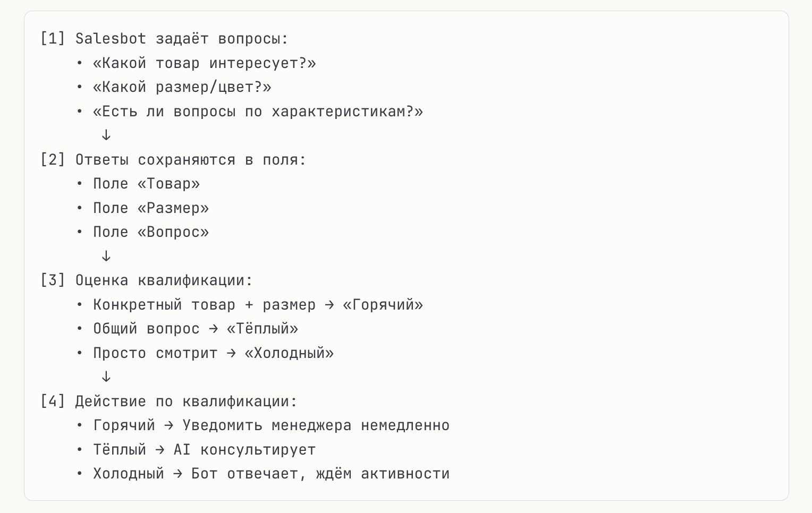The width and height of the screenshot is (812, 513).
Task: Click the "[1] Salesbot задаёт вопросы:" heading
Action: (x=164, y=39)
